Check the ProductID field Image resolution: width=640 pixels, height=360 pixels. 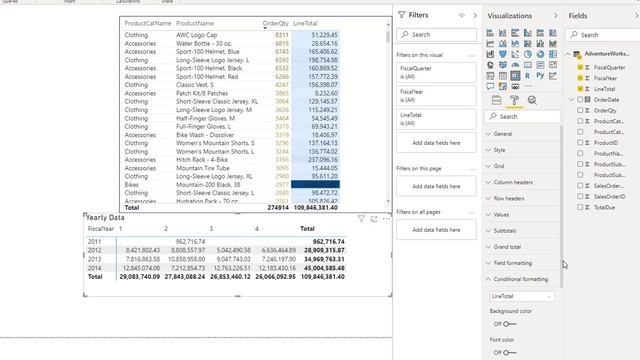click(580, 142)
